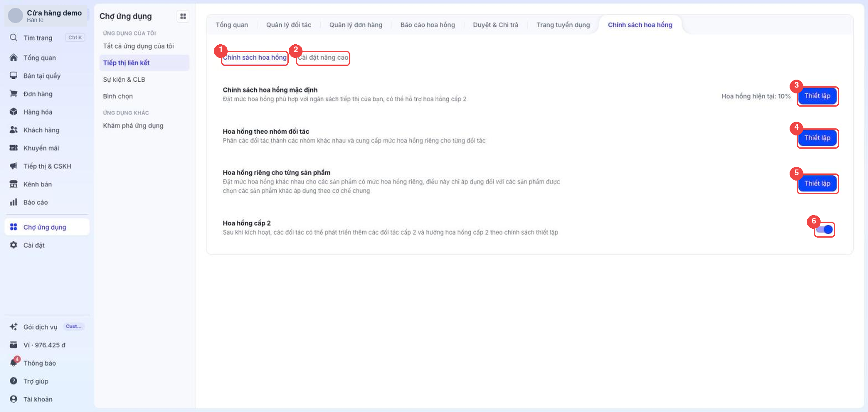Open Chợ ứng dụng in the sidebar
The height and width of the screenshot is (412, 868).
pos(47,227)
